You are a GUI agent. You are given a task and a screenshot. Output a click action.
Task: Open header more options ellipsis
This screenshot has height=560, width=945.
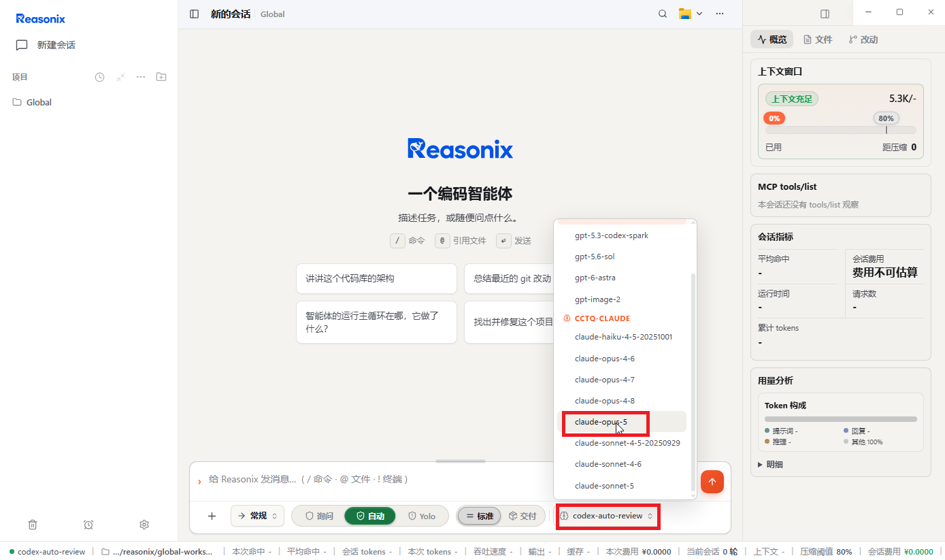click(x=720, y=14)
